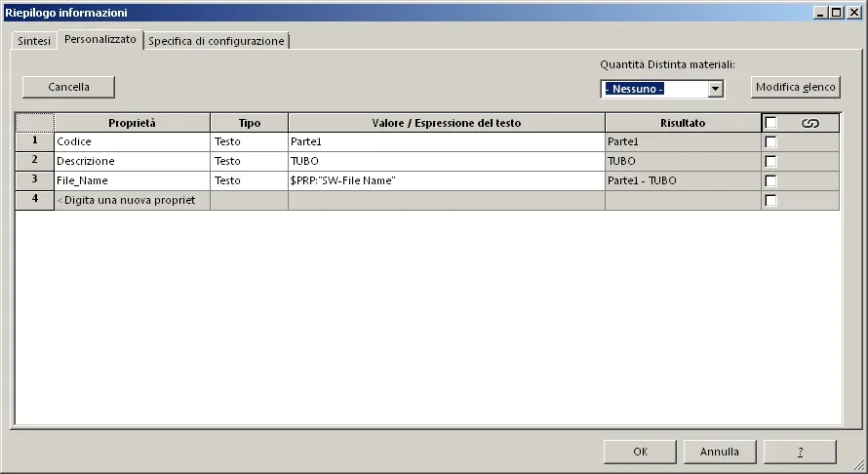868x474 pixels.
Task: Select the Personalizzato tab
Action: pos(100,40)
